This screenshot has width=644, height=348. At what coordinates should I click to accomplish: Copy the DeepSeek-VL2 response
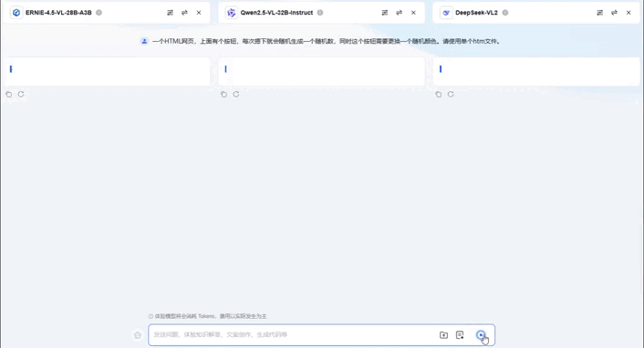coord(439,95)
